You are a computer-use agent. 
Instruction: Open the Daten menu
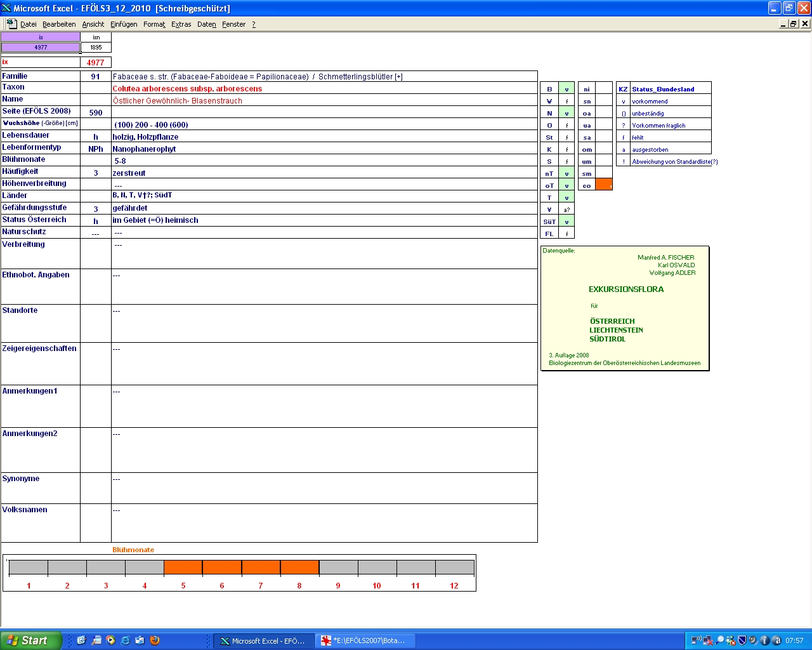point(207,24)
